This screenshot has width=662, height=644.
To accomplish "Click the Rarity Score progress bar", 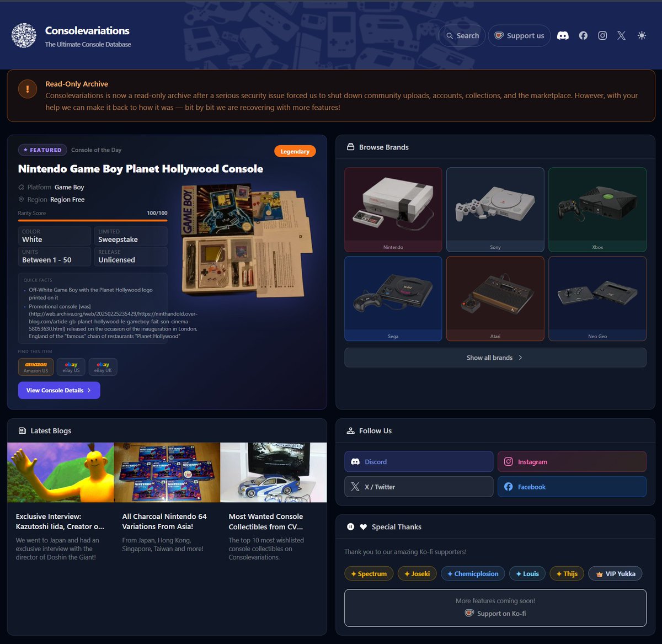I will (x=93, y=220).
